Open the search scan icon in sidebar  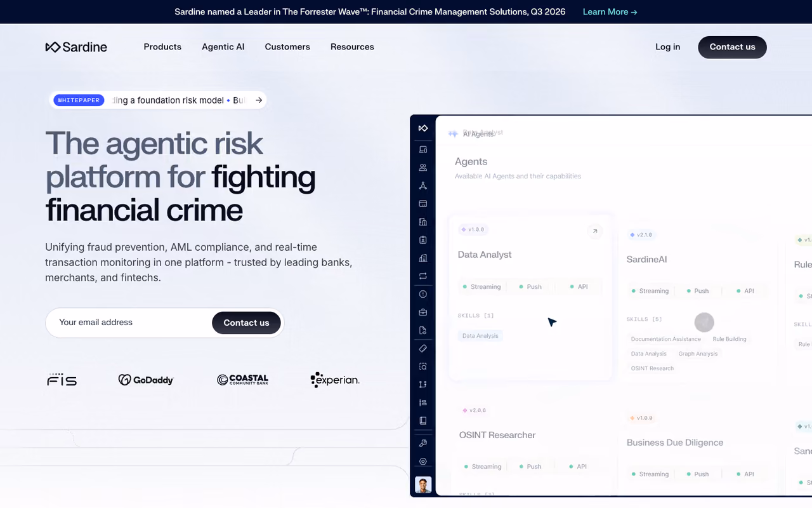423,366
